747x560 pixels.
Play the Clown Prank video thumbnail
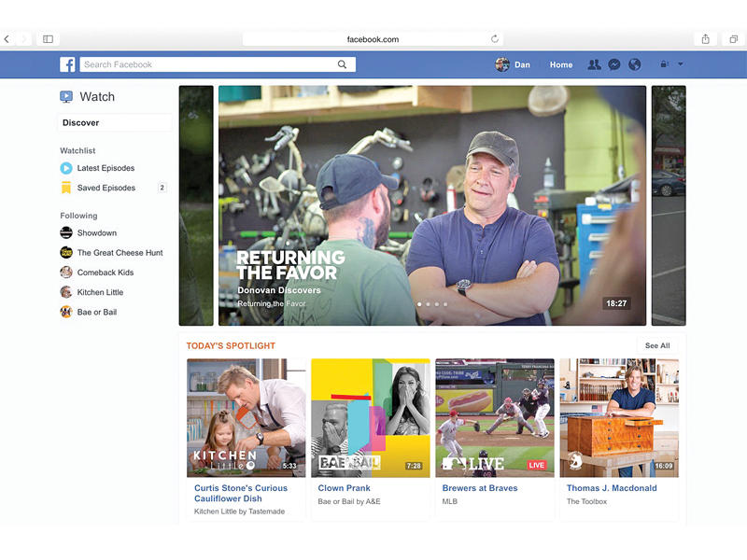[370, 417]
